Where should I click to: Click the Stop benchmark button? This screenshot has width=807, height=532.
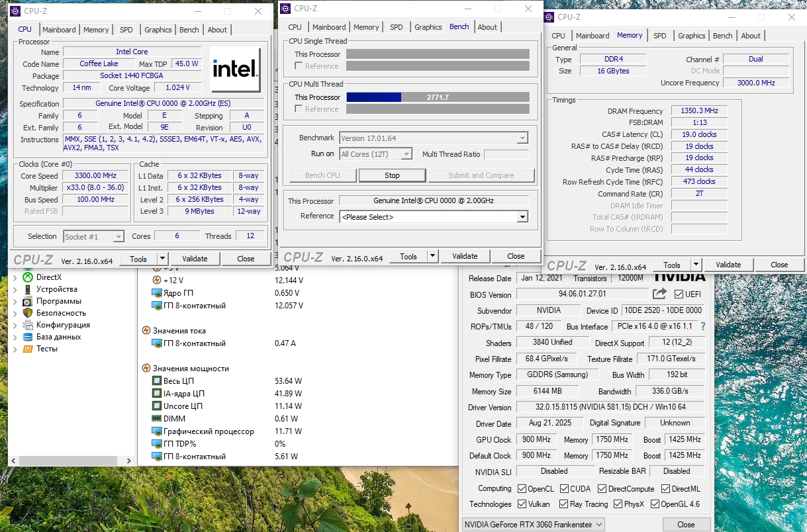click(x=392, y=175)
